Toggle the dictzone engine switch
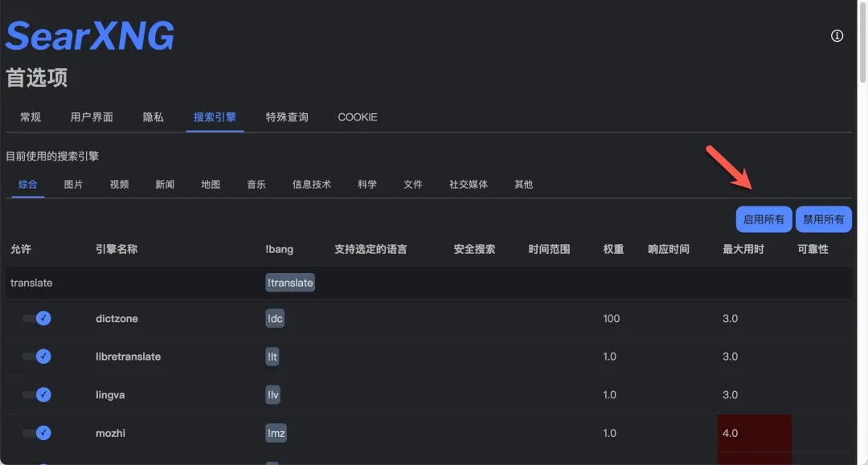 click(x=36, y=319)
